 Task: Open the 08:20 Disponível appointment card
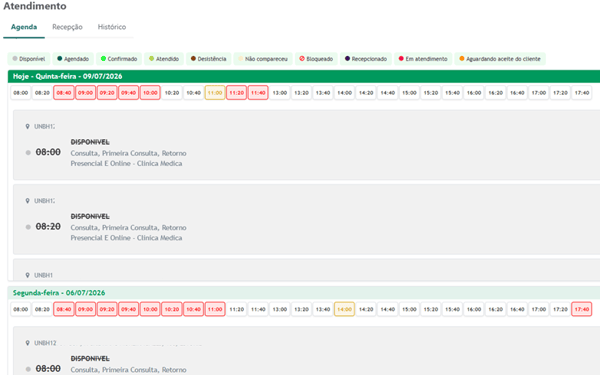[x=306, y=219]
